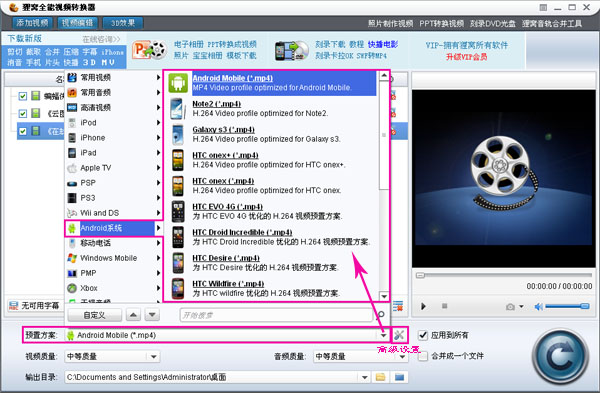Adjust the volume slider in preview
This screenshot has height=393, width=600.
pyautogui.click(x=567, y=306)
